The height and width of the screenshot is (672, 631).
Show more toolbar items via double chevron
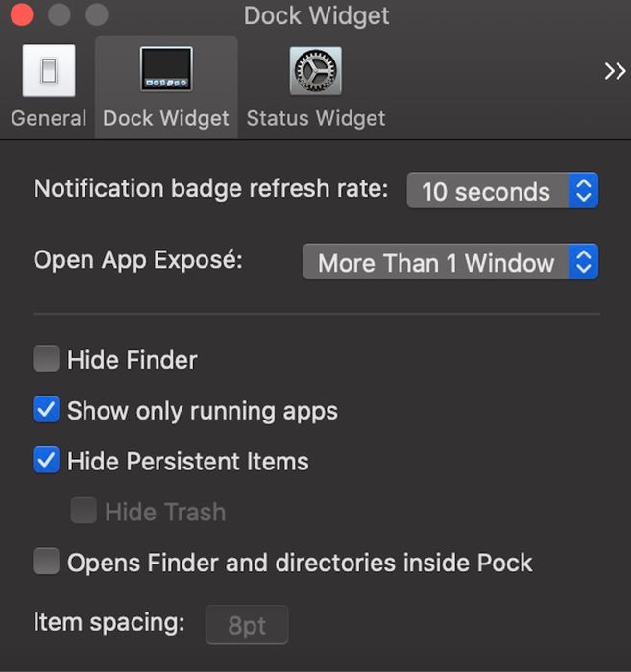point(614,71)
